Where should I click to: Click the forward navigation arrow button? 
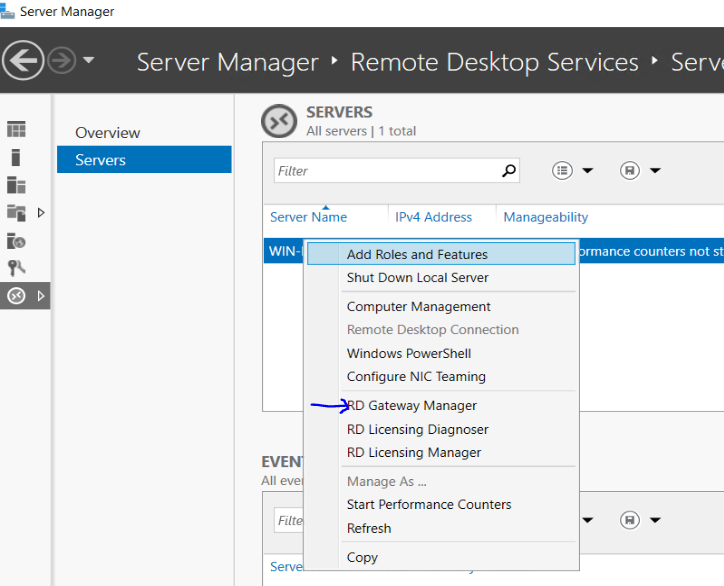[x=62, y=60]
